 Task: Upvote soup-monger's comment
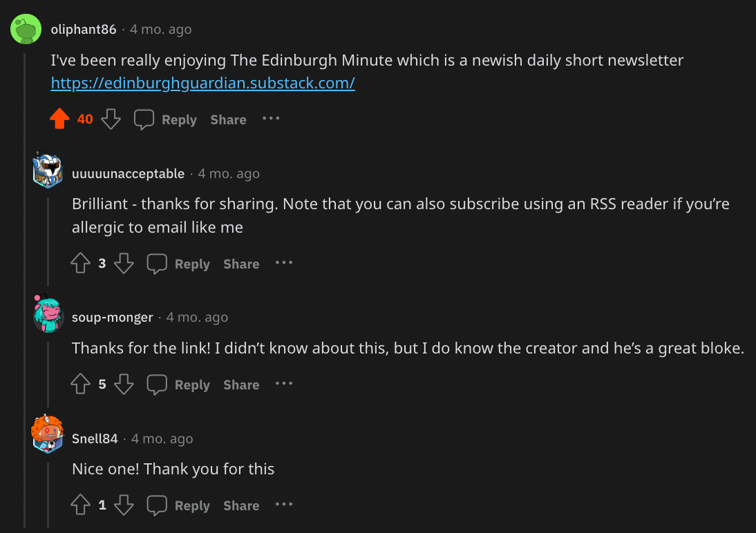(x=82, y=385)
